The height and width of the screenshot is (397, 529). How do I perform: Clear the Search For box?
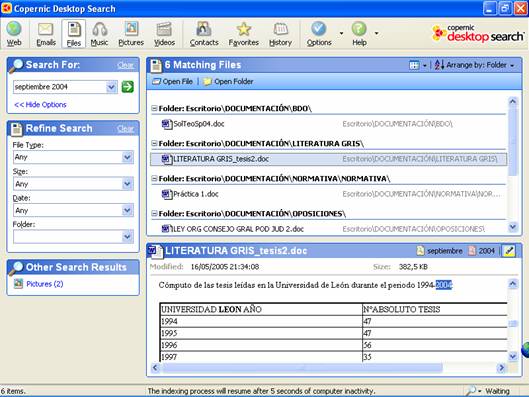[126, 65]
